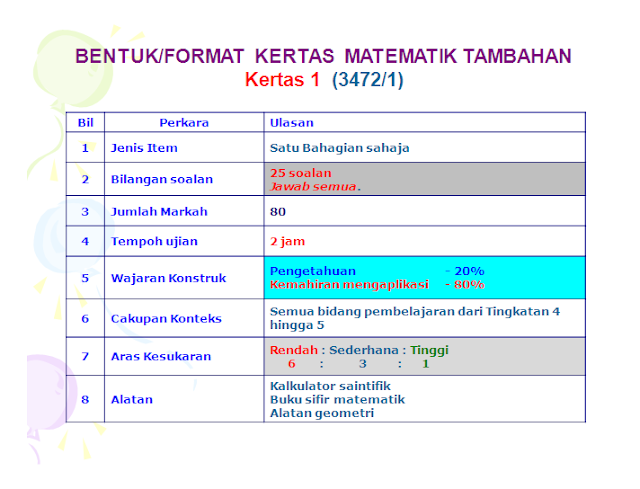Click the 'Perkara' column header
The height and width of the screenshot is (489, 640).
184,122
